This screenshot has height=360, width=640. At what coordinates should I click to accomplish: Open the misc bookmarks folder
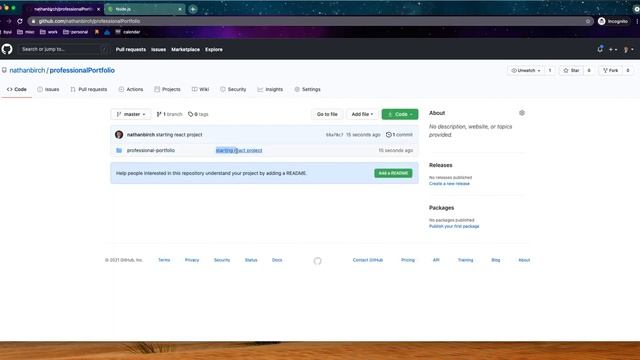(x=26, y=32)
